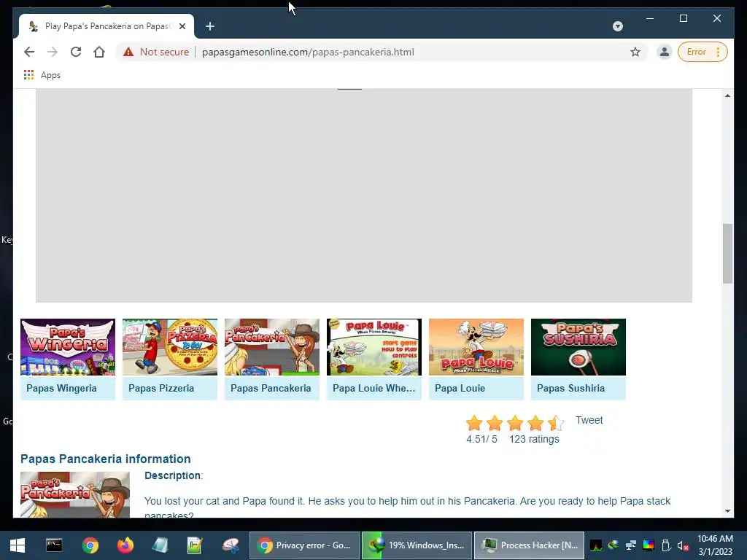Switch to Privacy error Chrome window

(304, 545)
